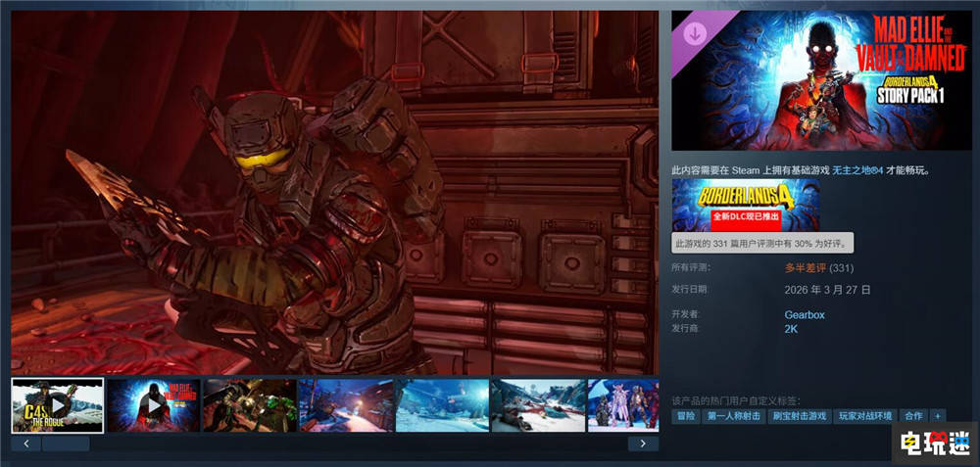This screenshot has width=980, height=467.
Task: Click the thumbnail strip scrollbar handle
Action: tap(65, 444)
